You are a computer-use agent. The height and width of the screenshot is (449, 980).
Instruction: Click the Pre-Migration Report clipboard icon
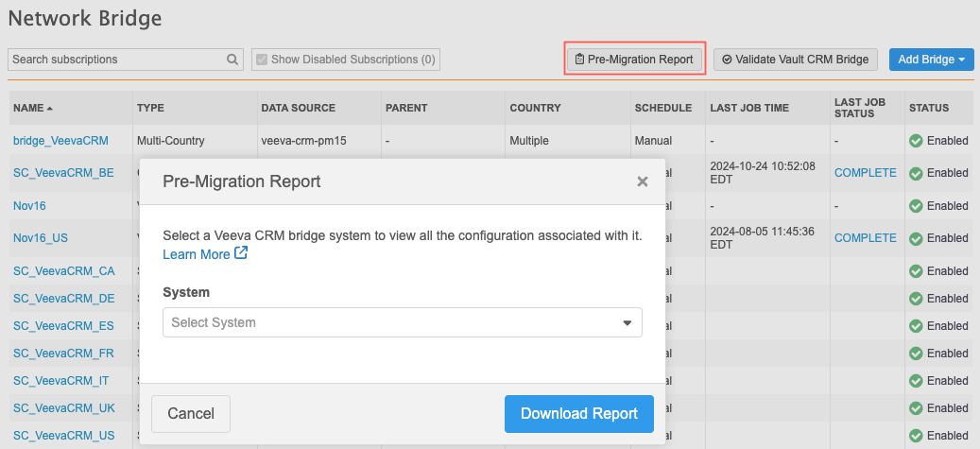pos(579,60)
